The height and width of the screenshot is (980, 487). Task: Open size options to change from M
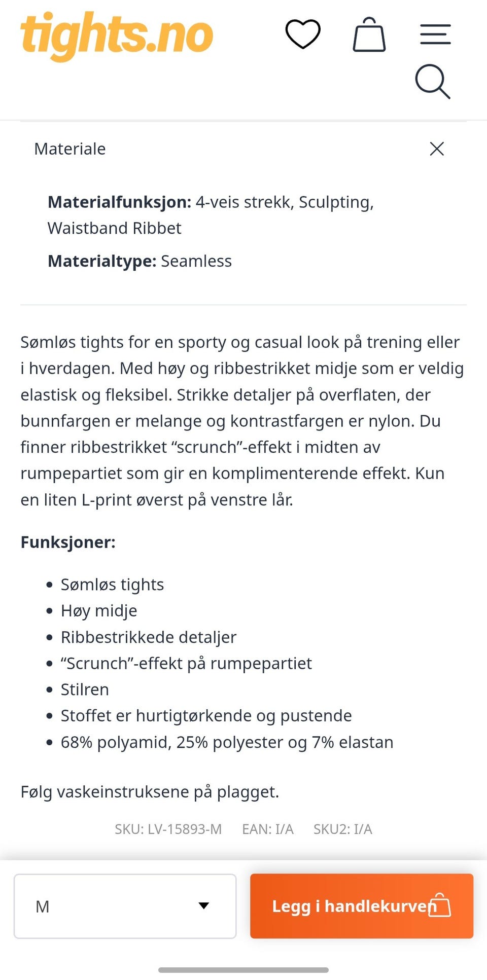coord(124,906)
